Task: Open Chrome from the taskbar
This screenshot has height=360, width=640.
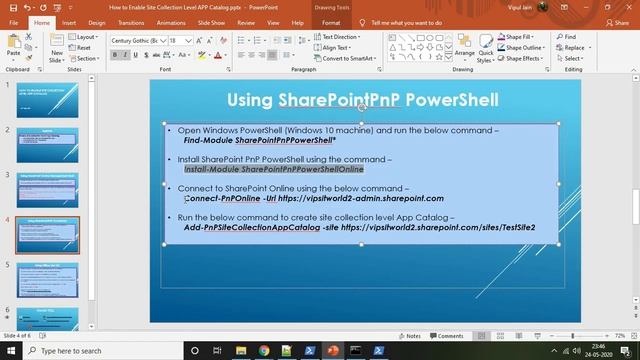Action: coord(264,351)
